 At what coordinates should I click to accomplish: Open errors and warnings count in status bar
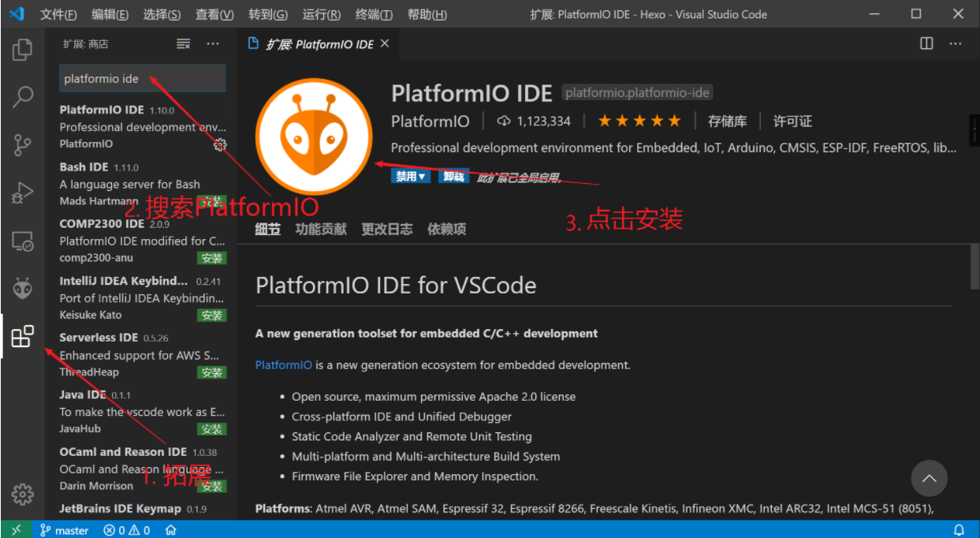(127, 530)
